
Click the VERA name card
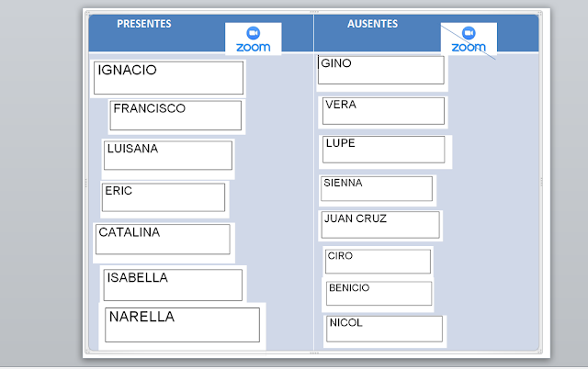pyautogui.click(x=384, y=111)
